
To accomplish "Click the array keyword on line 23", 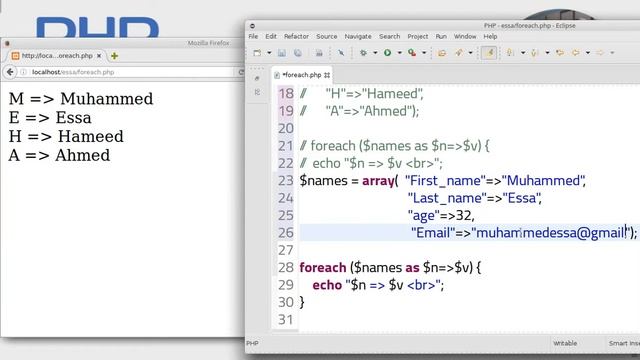I will 378,181.
